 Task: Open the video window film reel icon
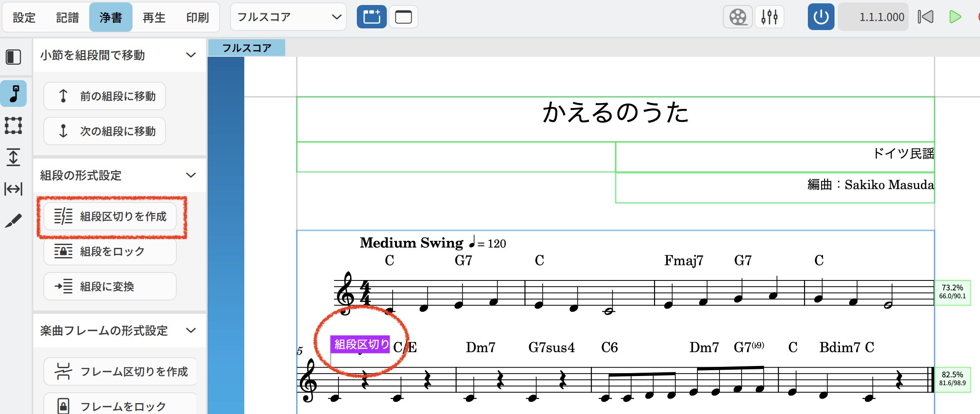[x=737, y=17]
